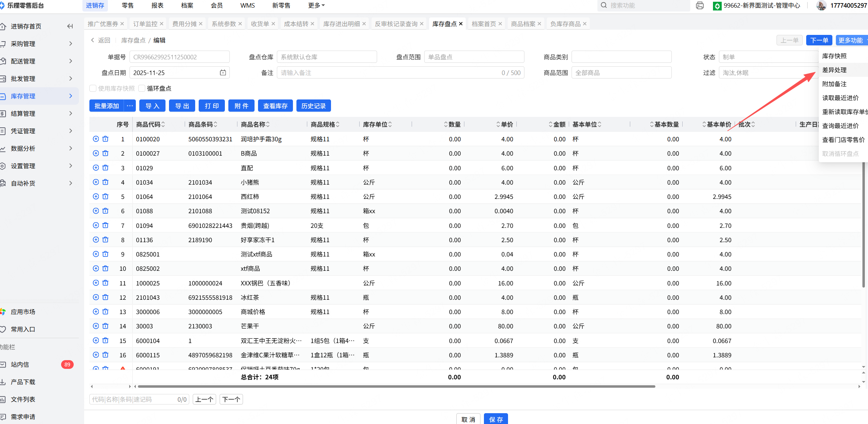868x424 pixels.
Task: Click the printer icon in top bar
Action: click(699, 6)
